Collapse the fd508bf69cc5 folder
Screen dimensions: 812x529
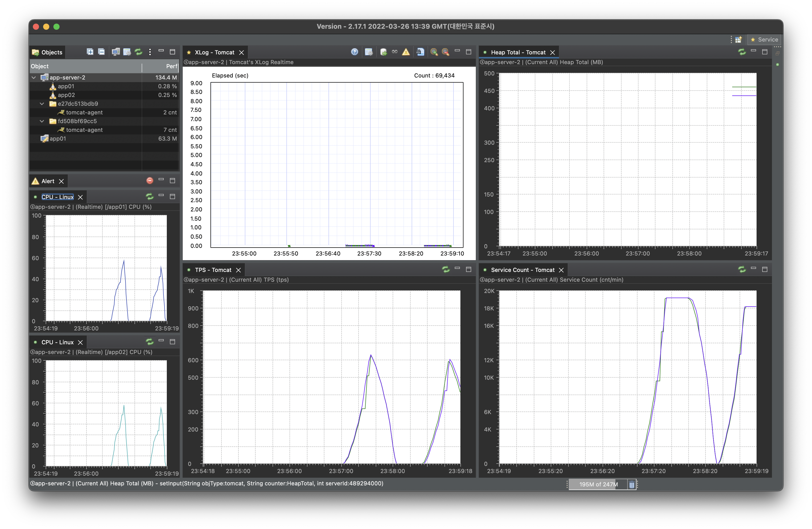(42, 121)
